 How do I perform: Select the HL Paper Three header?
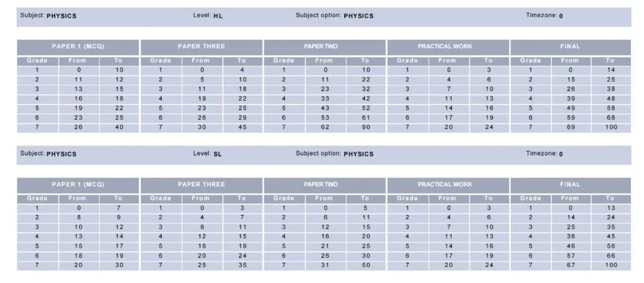point(202,46)
